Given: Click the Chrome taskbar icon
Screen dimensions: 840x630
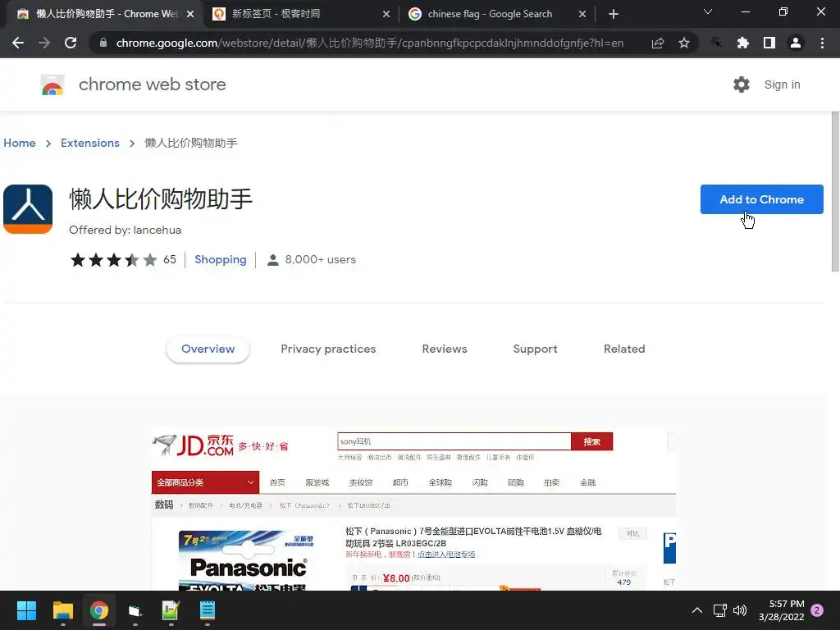Looking at the screenshot, I should click(99, 610).
